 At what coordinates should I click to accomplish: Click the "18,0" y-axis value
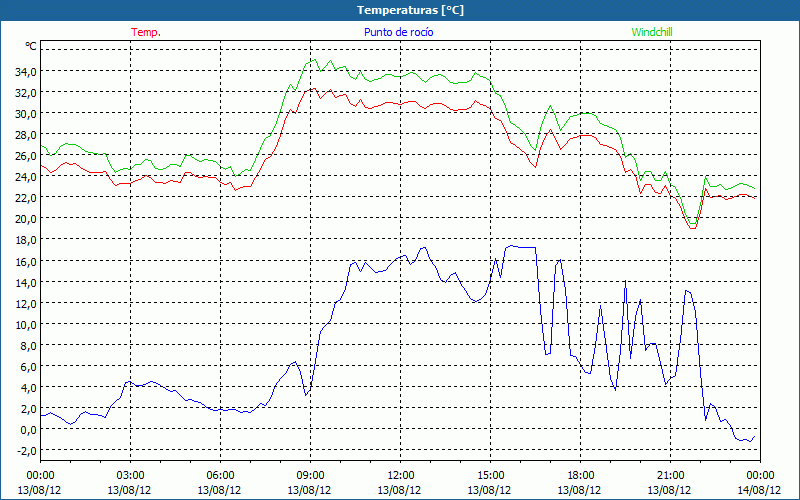[25, 239]
